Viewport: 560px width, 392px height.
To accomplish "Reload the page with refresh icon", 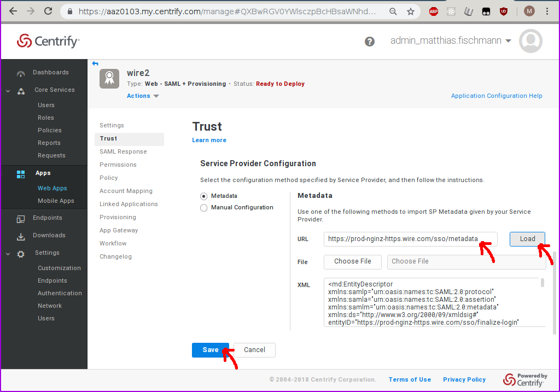I will click(x=48, y=11).
